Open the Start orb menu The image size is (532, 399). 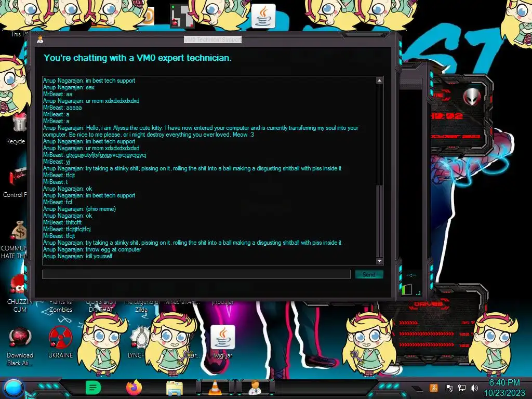14,388
